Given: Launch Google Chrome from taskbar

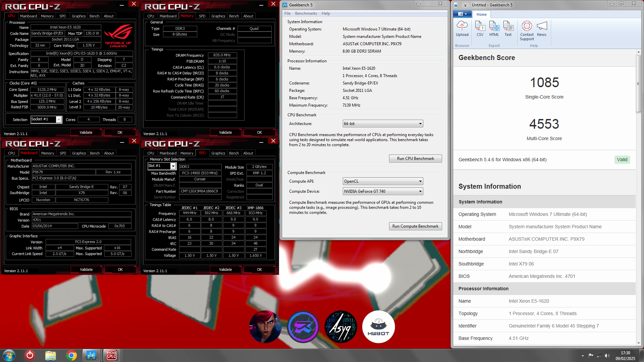Looking at the screenshot, I should pos(71,355).
